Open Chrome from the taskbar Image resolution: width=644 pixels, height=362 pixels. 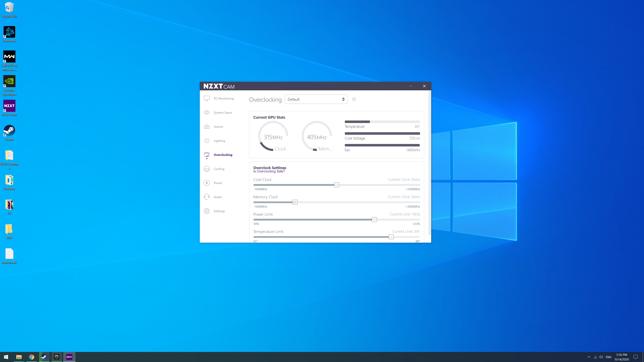click(32, 357)
